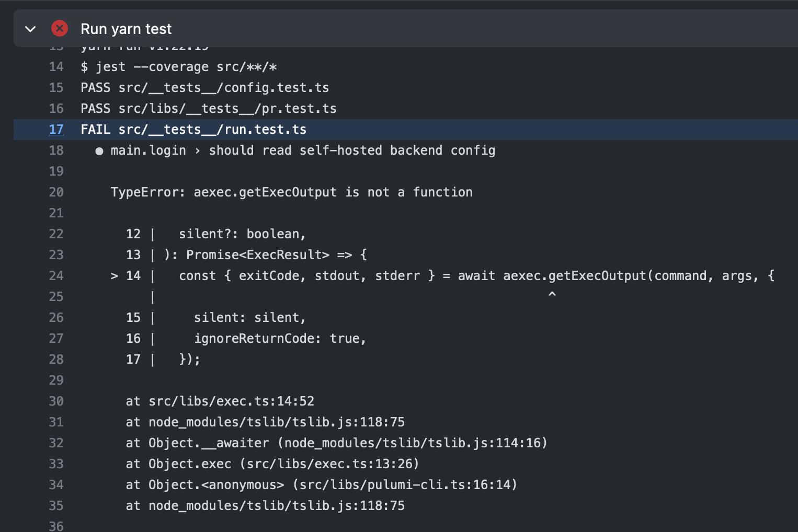The image size is (798, 532).
Task: Click at src/libs/exec.ts:14:52 stack line
Action: (220, 401)
